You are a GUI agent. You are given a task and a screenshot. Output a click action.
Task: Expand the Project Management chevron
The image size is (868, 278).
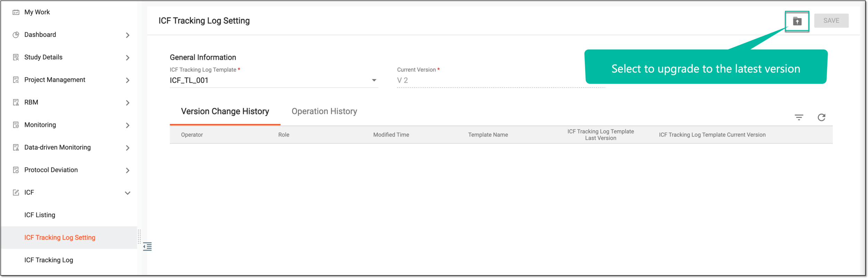(128, 80)
